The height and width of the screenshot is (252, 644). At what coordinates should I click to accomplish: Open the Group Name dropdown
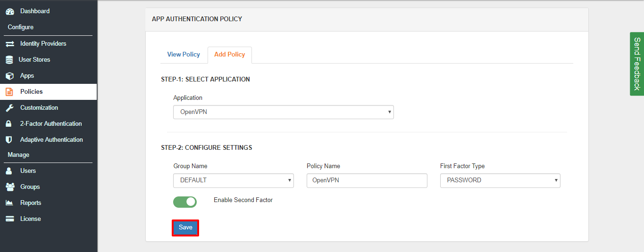tap(234, 180)
